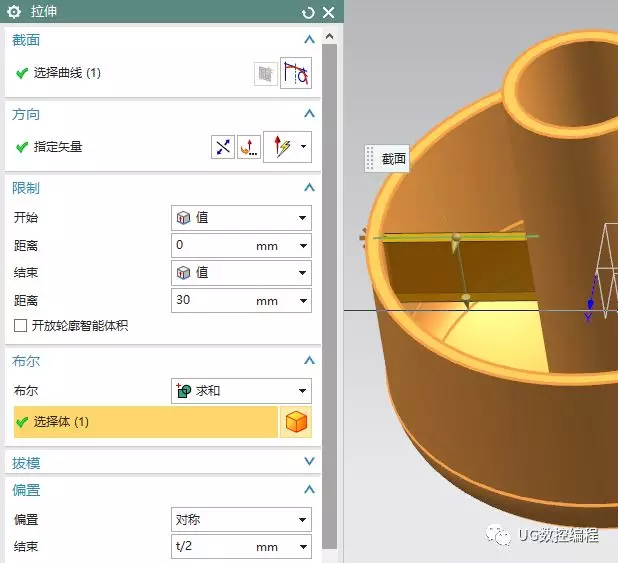
Task: Enable Open Profile Smart Volume checkbox
Action: (x=20, y=326)
